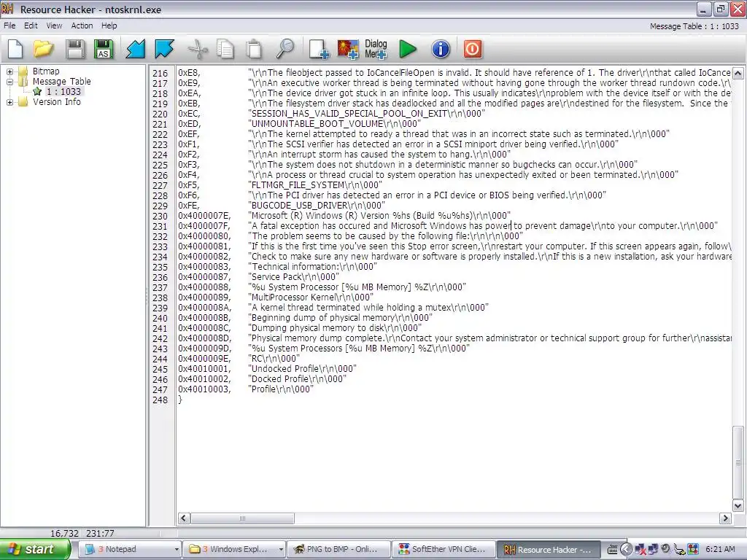Click the Add image resource icon
747x560 pixels.
(348, 49)
